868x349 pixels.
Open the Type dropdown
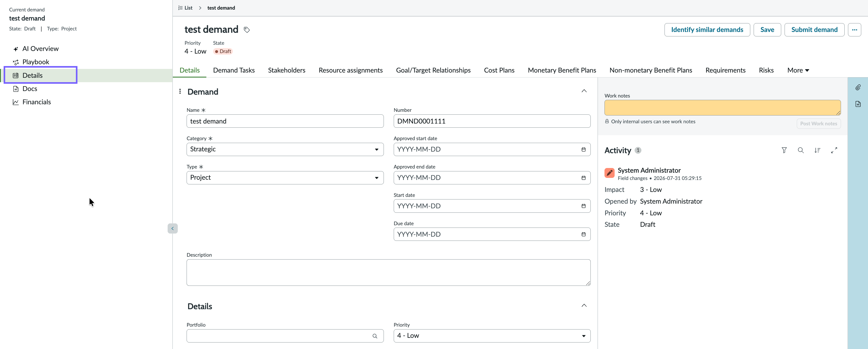coord(285,178)
